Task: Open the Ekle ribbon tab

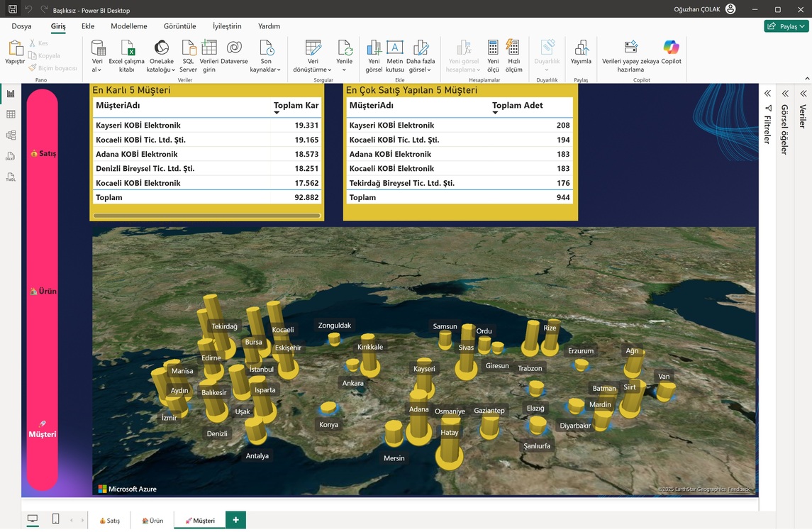Action: coord(88,26)
